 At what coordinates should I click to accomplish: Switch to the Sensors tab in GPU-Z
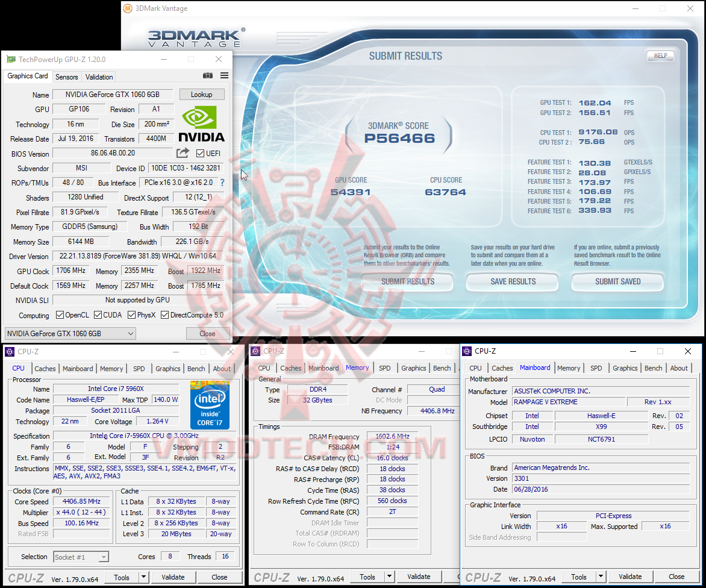point(66,77)
